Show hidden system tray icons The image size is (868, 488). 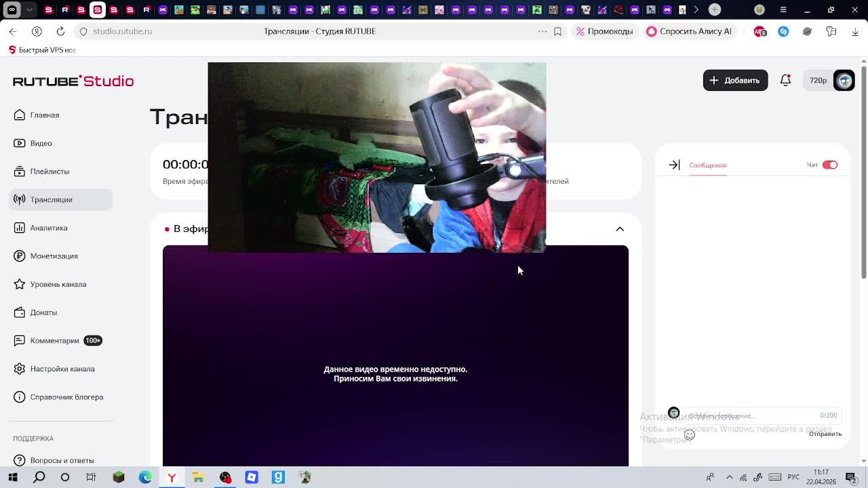coord(730,477)
